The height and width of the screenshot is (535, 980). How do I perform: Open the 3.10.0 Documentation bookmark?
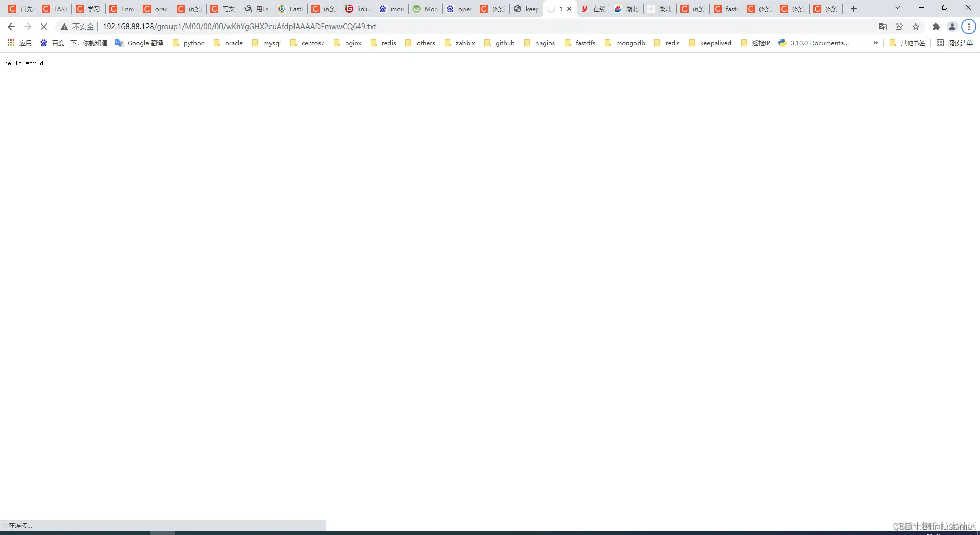[814, 43]
